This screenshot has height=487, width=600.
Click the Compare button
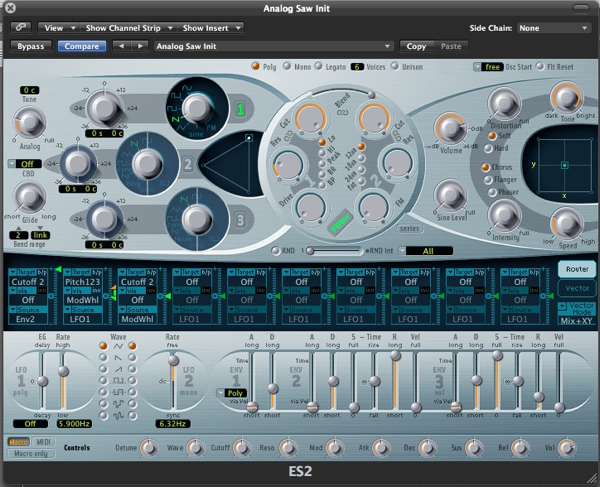(x=82, y=46)
